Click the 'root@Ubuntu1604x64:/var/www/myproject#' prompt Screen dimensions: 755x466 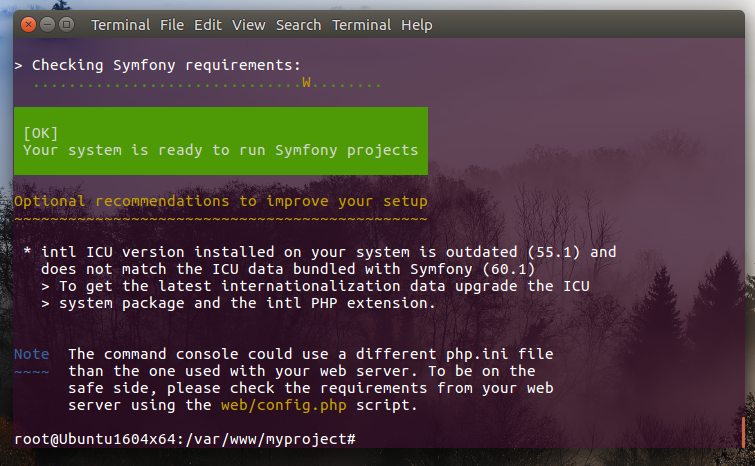point(185,439)
